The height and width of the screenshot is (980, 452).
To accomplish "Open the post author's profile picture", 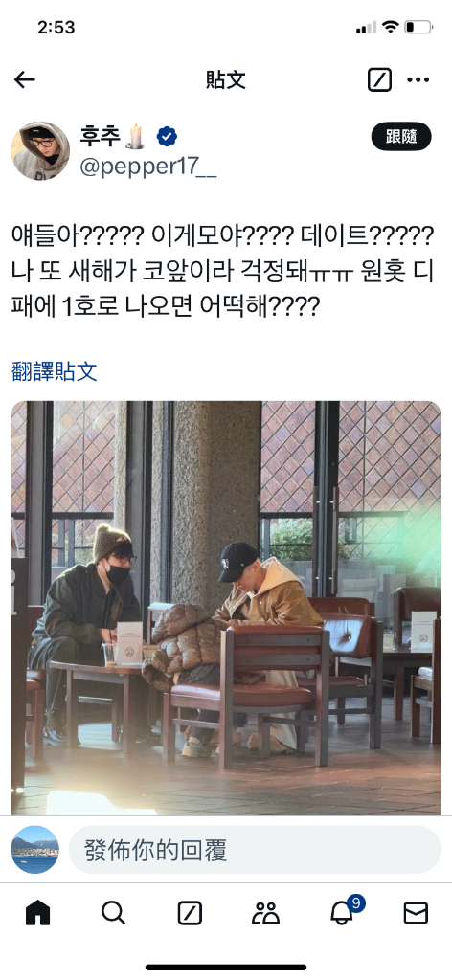I will (40, 150).
